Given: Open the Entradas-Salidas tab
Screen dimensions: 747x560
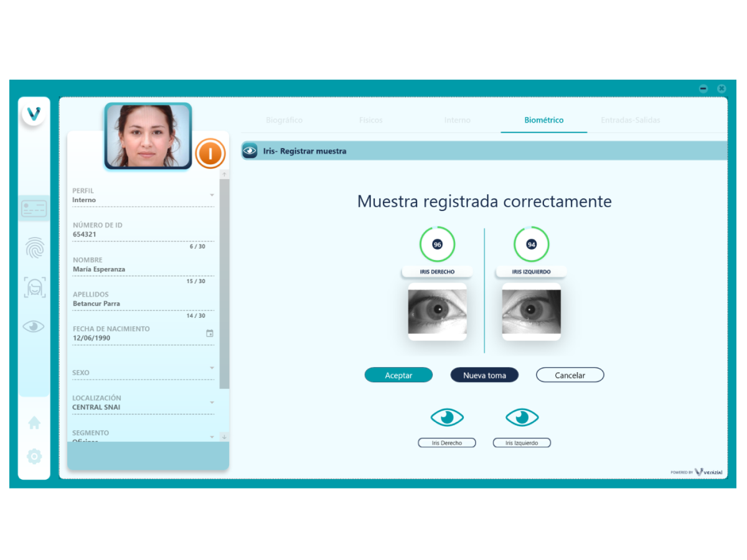Looking at the screenshot, I should pos(631,120).
